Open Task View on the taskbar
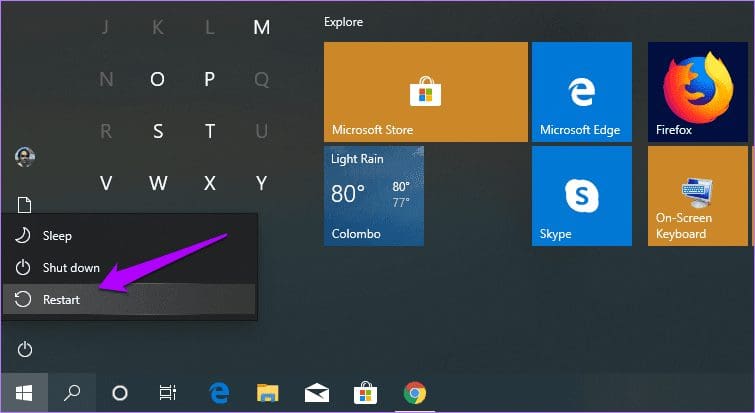 [168, 393]
